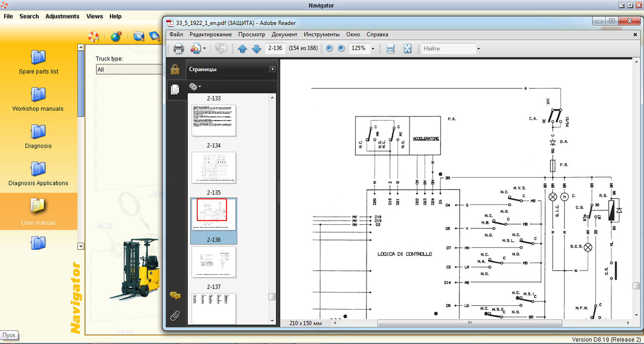Select the 2-134 page thumbnail

(x=214, y=167)
